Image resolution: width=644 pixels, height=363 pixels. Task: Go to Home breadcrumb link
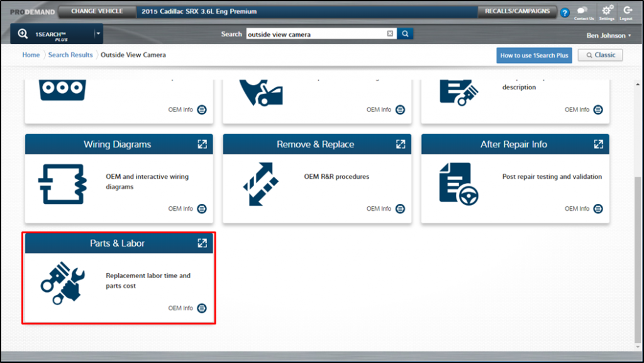pyautogui.click(x=31, y=55)
